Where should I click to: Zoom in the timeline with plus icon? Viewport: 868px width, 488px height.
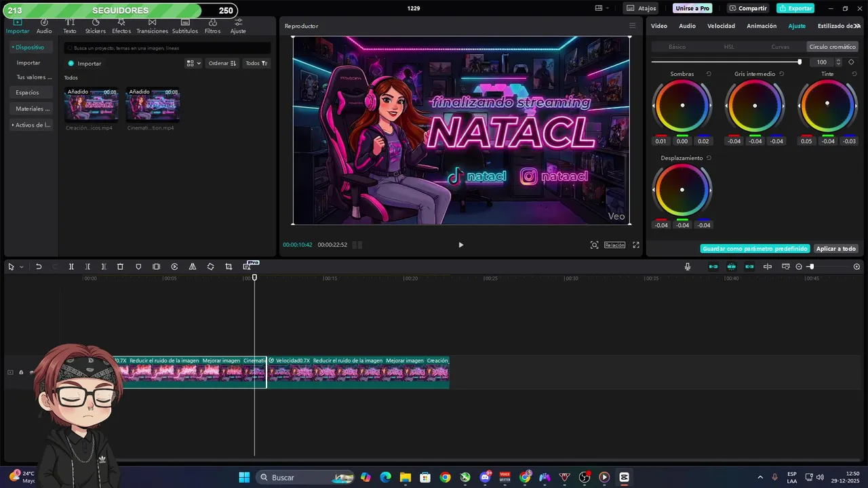point(856,267)
